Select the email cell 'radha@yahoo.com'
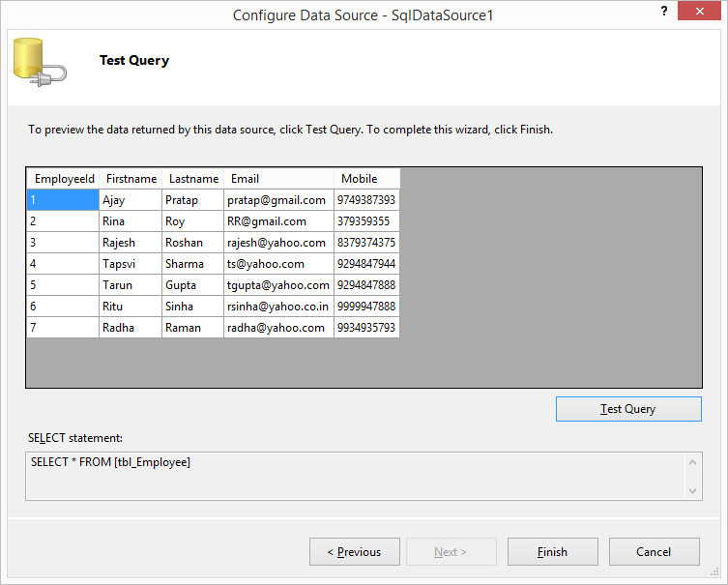728x585 pixels. coord(278,328)
